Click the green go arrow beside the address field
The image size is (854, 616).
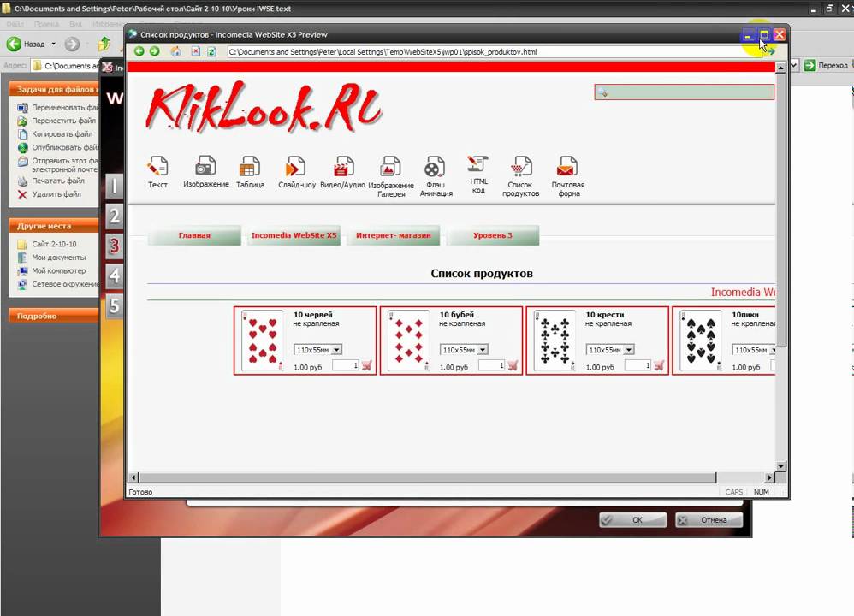771,51
